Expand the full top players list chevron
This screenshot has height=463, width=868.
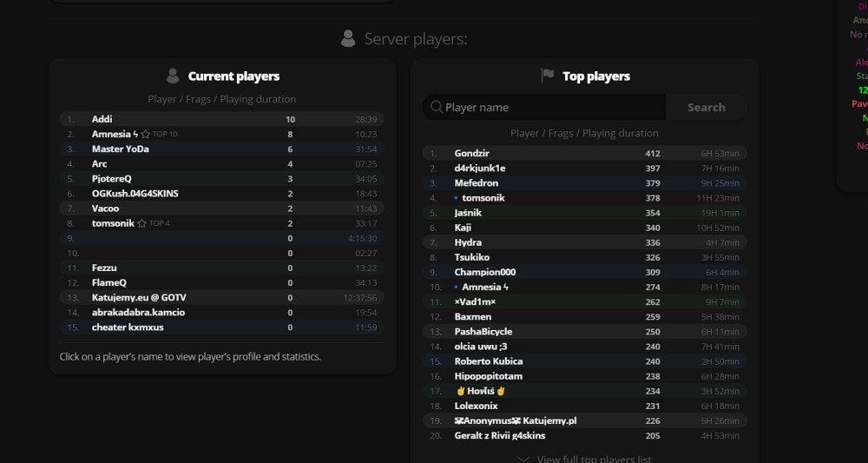pyautogui.click(x=523, y=459)
